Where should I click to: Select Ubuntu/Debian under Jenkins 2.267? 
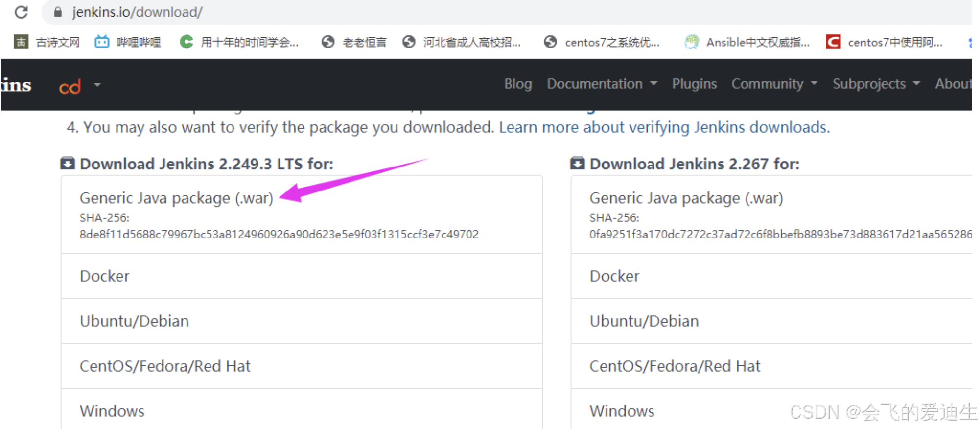pyautogui.click(x=771, y=321)
